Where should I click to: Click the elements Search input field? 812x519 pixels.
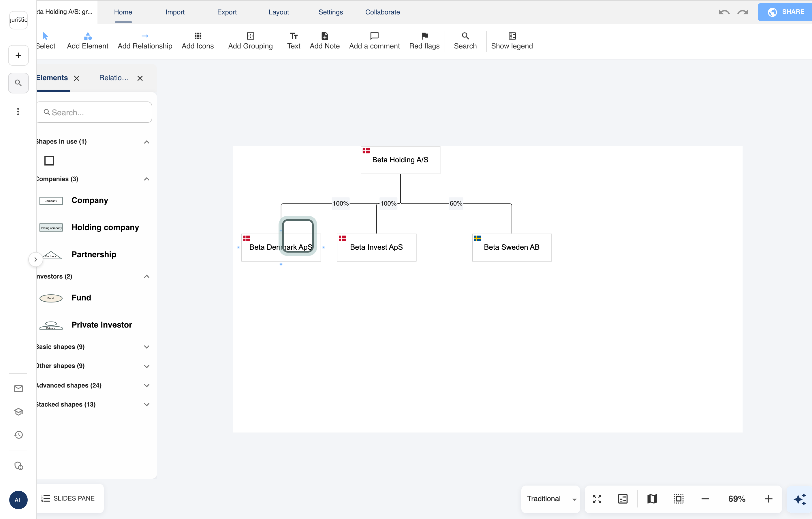pos(94,112)
